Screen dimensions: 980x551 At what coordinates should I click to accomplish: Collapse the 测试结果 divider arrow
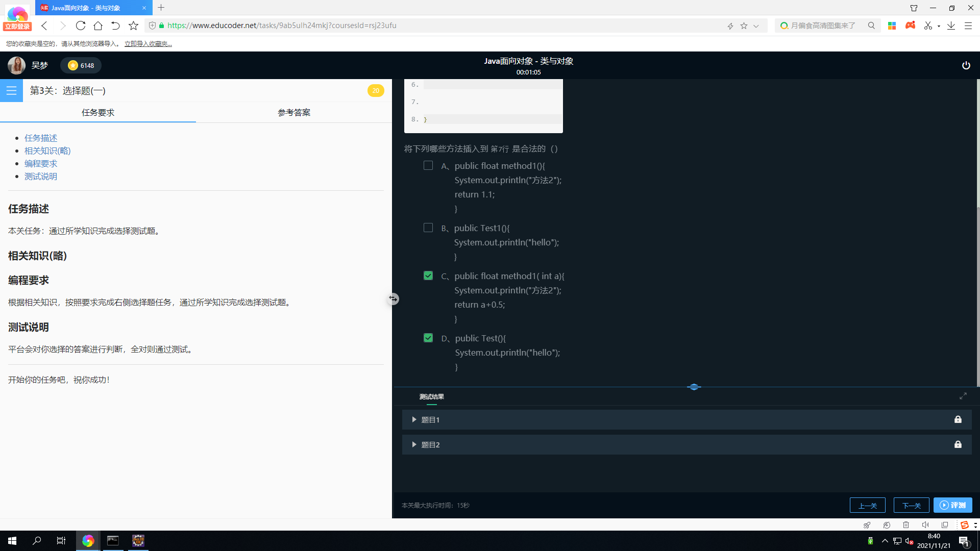click(x=694, y=387)
